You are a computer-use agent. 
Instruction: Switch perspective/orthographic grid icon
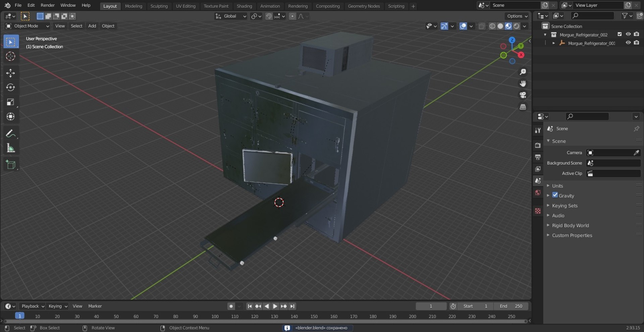click(523, 107)
